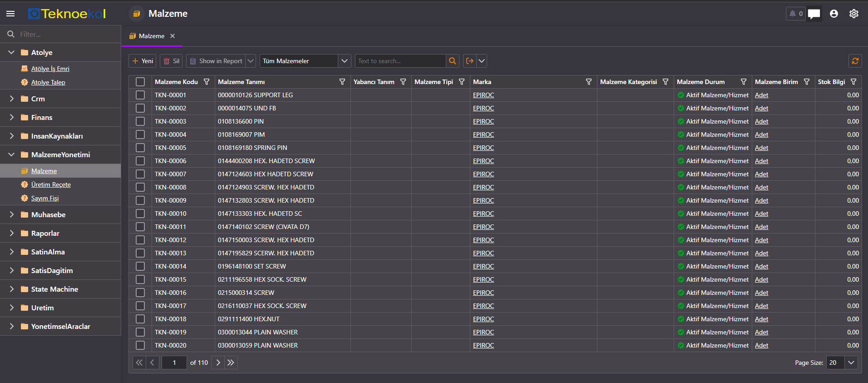
Task: Open the Show in Report dropdown arrow
Action: [251, 61]
